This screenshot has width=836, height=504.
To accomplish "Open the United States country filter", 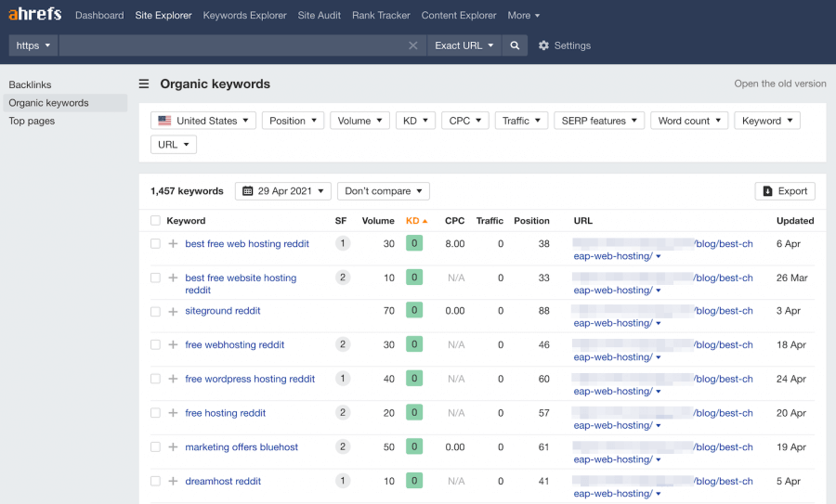I will pyautogui.click(x=203, y=121).
